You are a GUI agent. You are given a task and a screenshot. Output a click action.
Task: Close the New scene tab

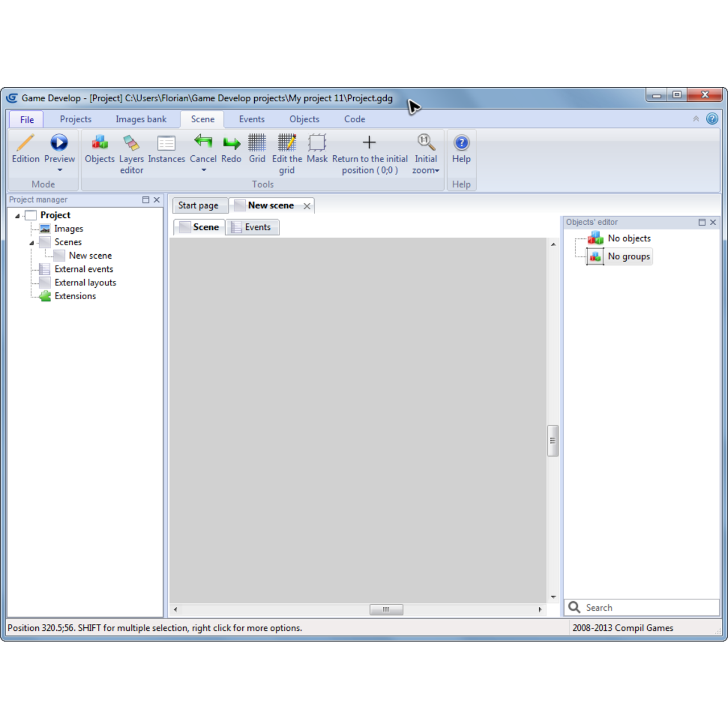(x=307, y=206)
